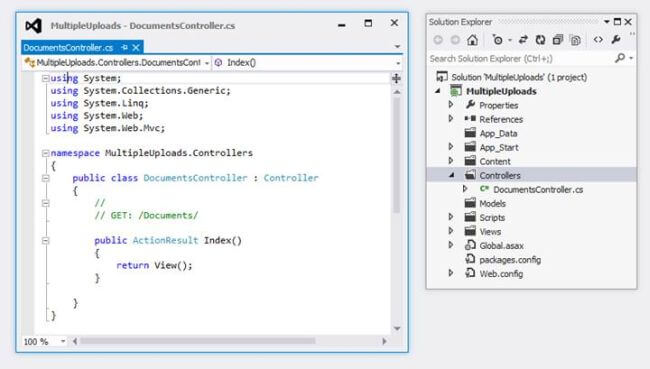Expand the Scripts folder
The height and width of the screenshot is (369, 650).
point(451,217)
